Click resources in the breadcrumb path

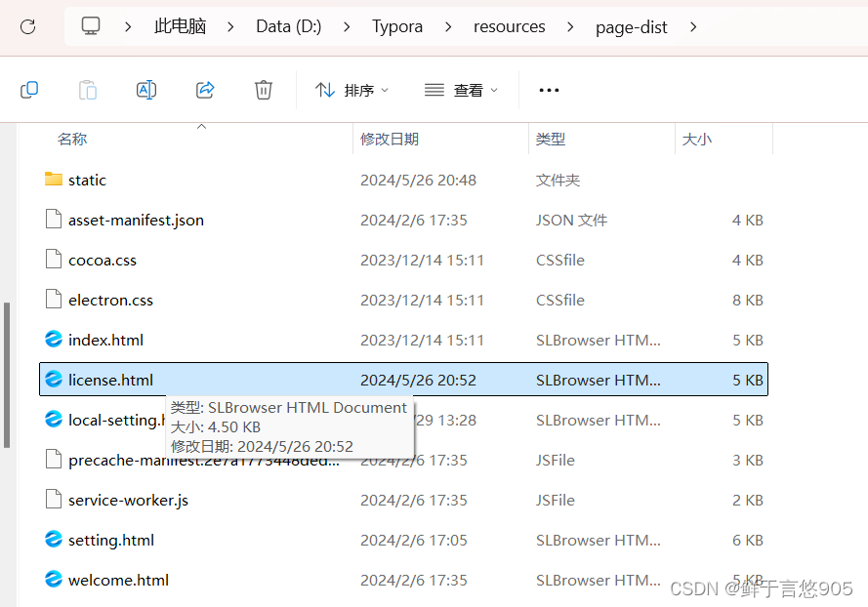click(x=510, y=26)
